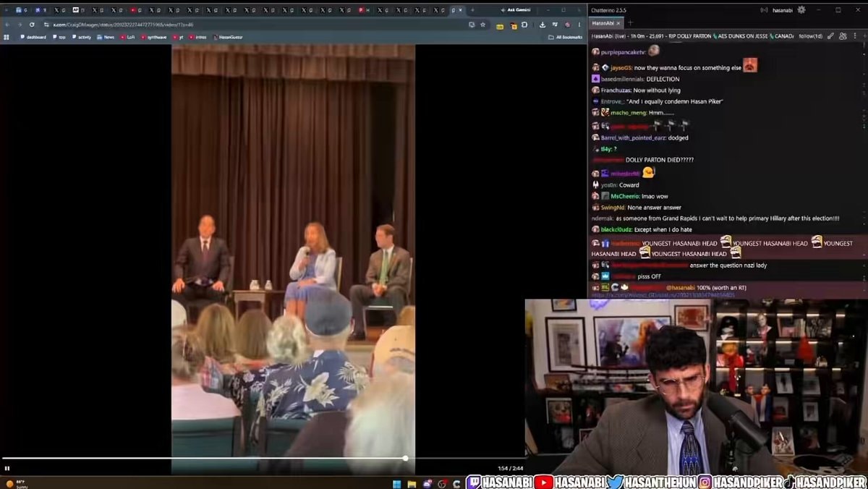This screenshot has width=868, height=489.
Task: Open a new browser tab
Action: [x=473, y=10]
